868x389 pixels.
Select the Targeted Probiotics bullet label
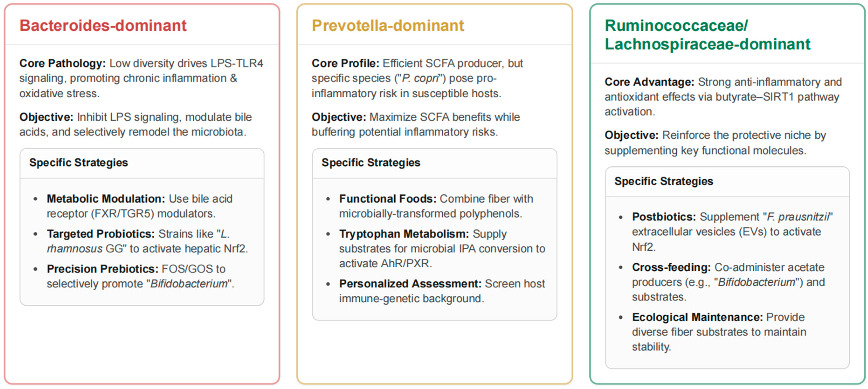coord(100,234)
